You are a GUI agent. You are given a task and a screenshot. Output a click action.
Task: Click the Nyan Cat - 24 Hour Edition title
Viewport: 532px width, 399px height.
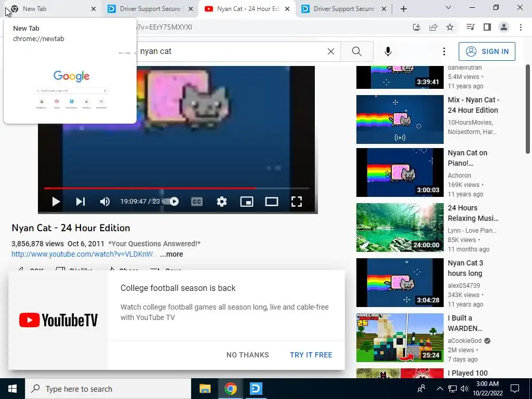[71, 228]
